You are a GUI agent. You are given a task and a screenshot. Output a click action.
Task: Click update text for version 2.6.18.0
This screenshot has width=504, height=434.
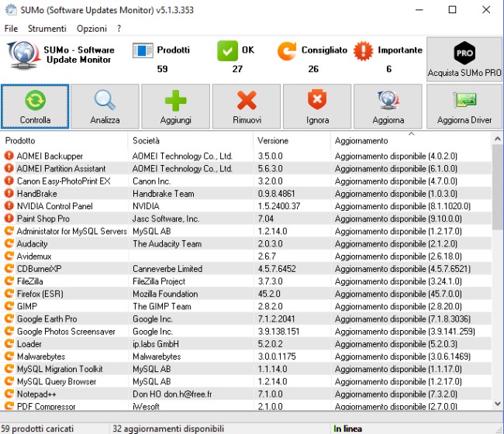pos(399,257)
